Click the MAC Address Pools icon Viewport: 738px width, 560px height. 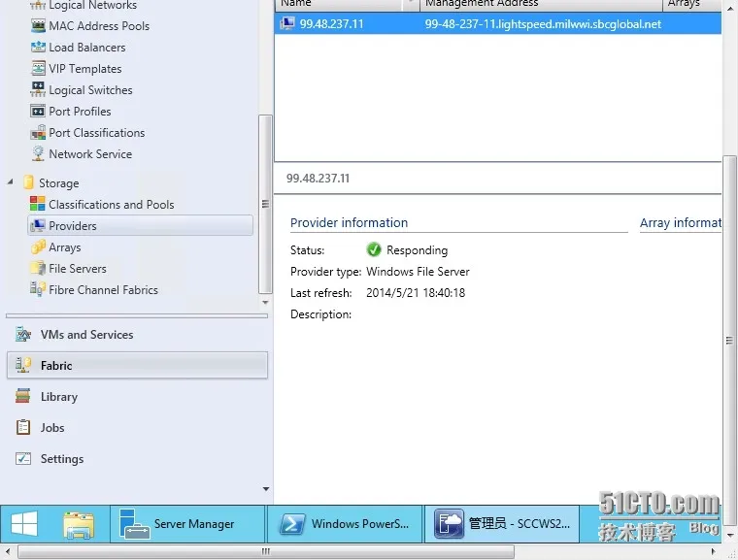point(38,26)
